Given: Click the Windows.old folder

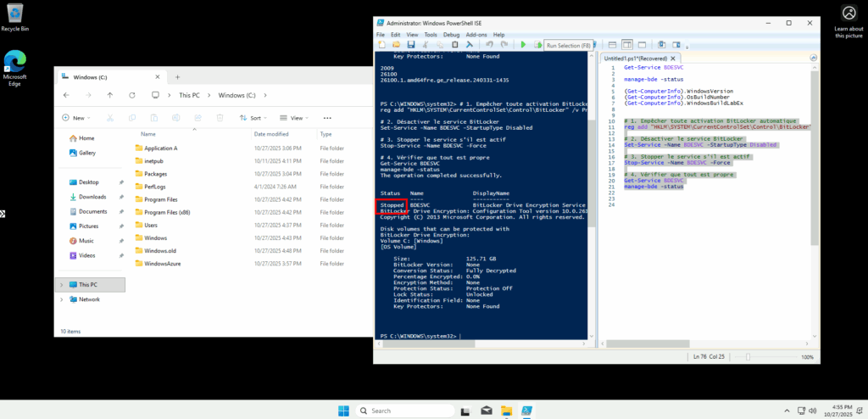Looking at the screenshot, I should pos(160,251).
